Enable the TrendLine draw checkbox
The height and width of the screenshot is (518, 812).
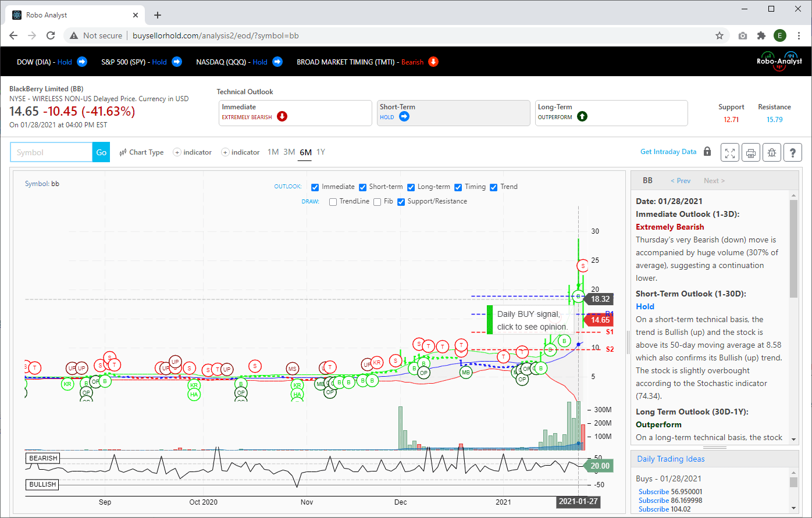click(x=333, y=202)
